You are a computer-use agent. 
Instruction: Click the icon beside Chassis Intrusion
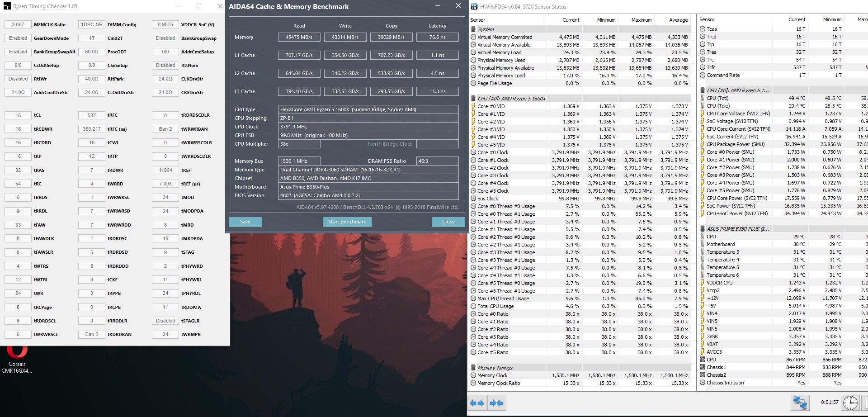[x=703, y=383]
